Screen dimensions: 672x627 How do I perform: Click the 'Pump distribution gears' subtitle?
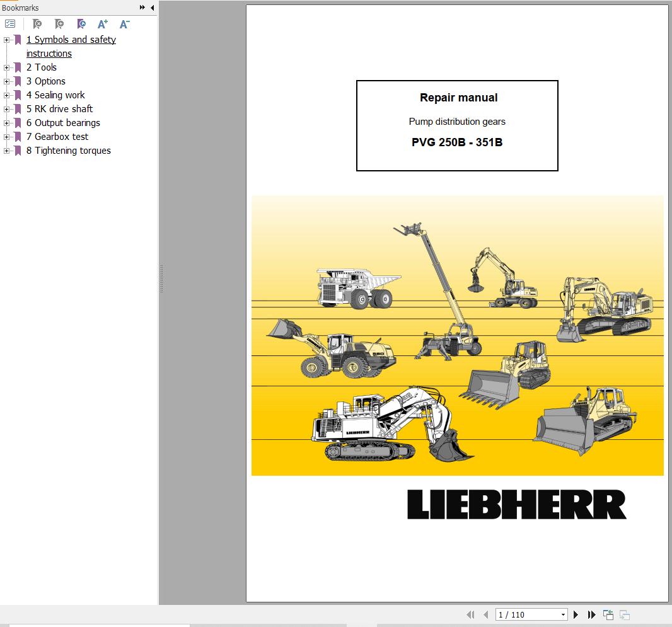(x=457, y=122)
